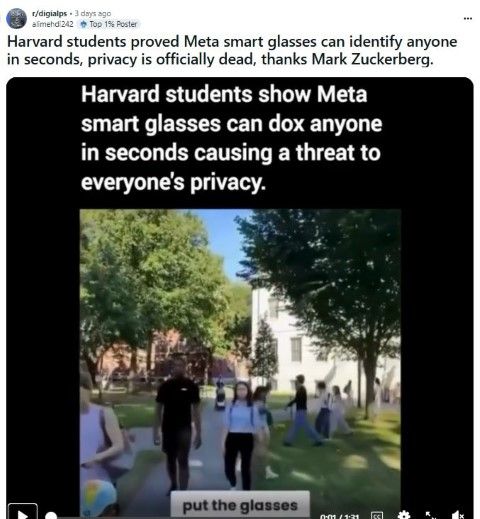Click the video elapsed time display
The width and height of the screenshot is (480, 519).
tap(339, 516)
